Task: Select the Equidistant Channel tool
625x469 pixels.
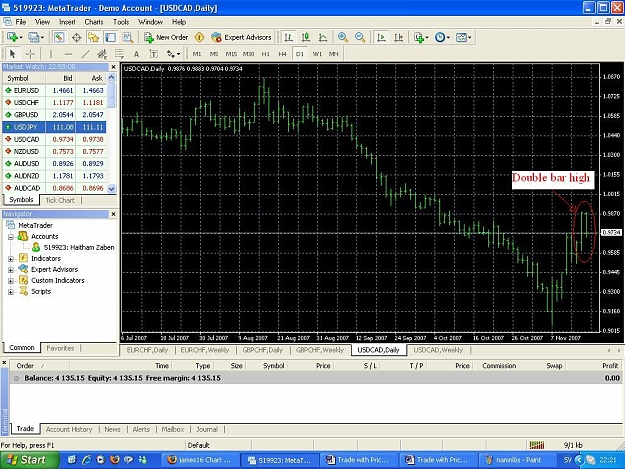Action: tap(102, 54)
